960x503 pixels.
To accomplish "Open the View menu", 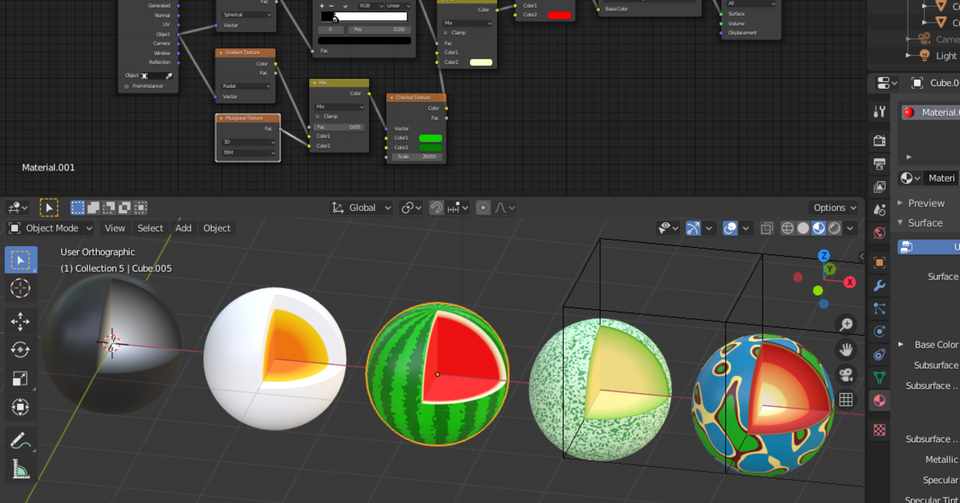I will point(114,228).
